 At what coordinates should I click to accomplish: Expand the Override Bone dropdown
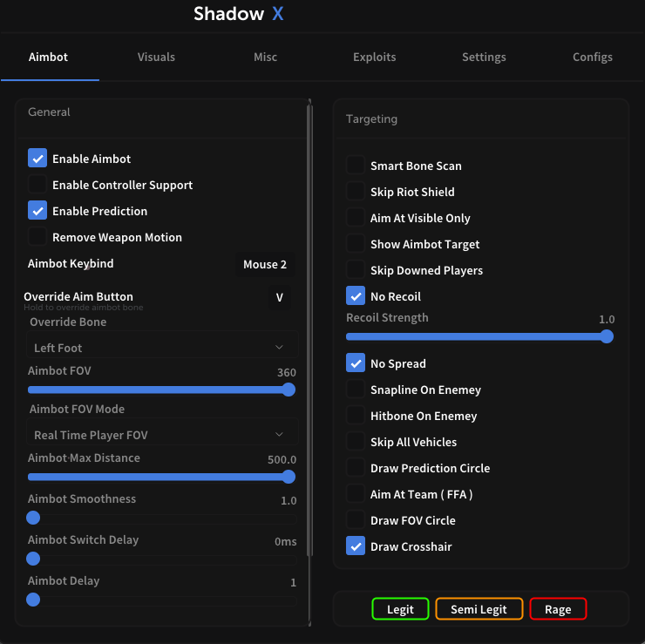tap(160, 348)
